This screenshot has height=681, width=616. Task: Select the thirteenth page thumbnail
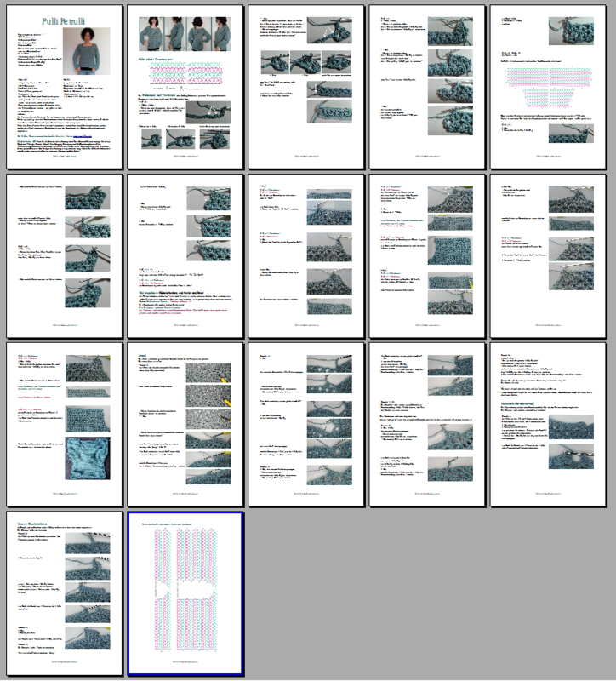(x=308, y=425)
